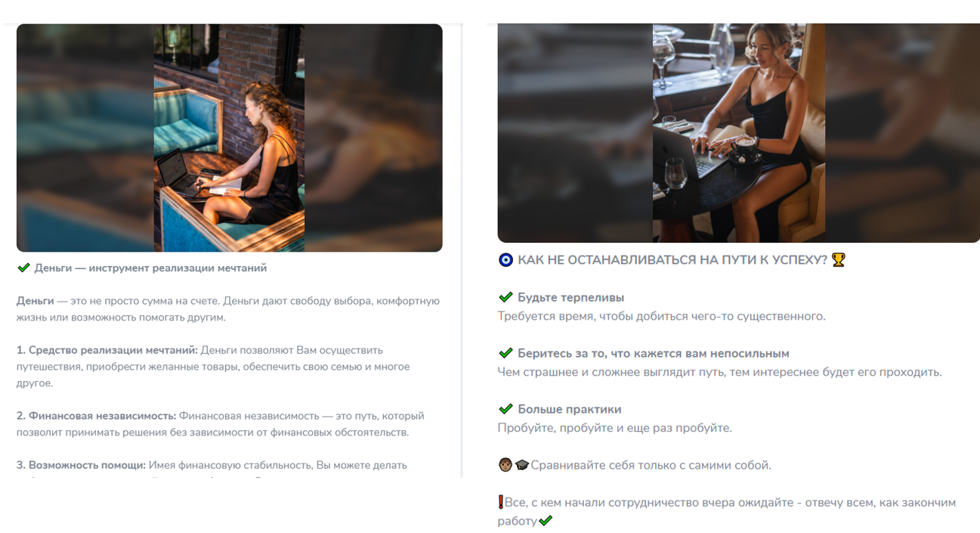Image resolution: width=980 pixels, height=533 pixels.
Task: Open the right post photo at café table
Action: tap(738, 133)
